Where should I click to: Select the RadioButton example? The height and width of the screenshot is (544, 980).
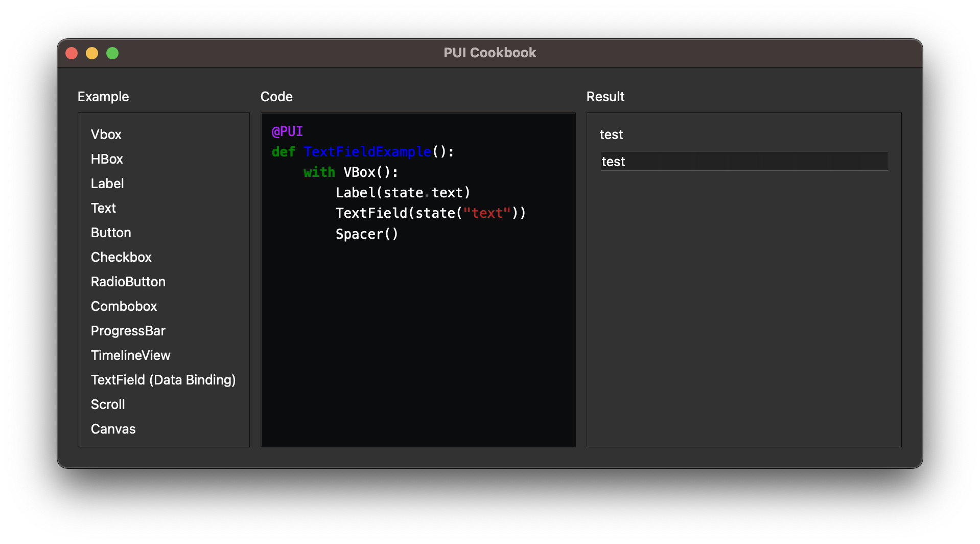click(x=128, y=282)
